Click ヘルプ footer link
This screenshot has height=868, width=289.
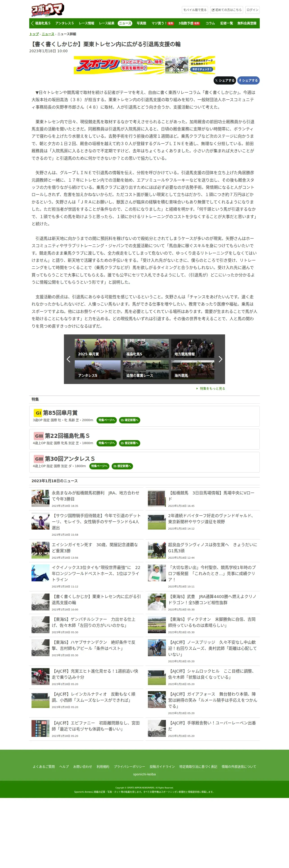pyautogui.click(x=64, y=767)
